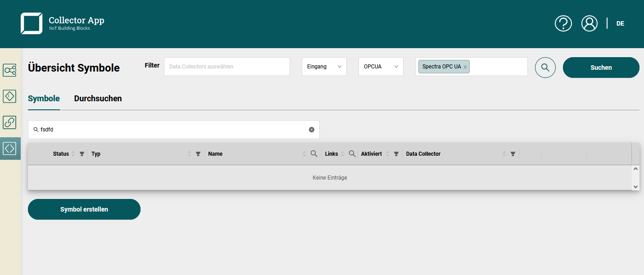
Task: Select the Symbole tab
Action: pyautogui.click(x=44, y=99)
